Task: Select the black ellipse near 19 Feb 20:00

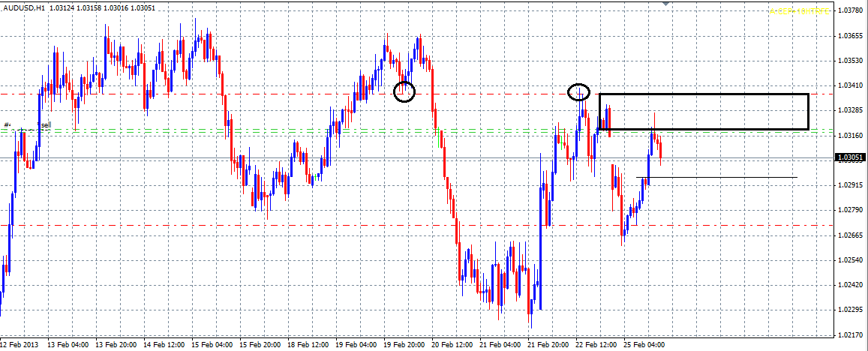Action: (404, 91)
